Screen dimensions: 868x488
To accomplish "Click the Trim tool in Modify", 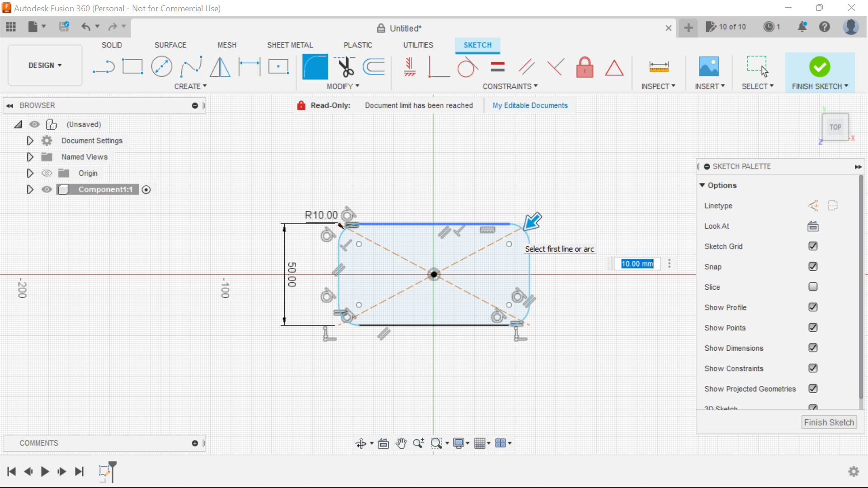I will coord(346,66).
